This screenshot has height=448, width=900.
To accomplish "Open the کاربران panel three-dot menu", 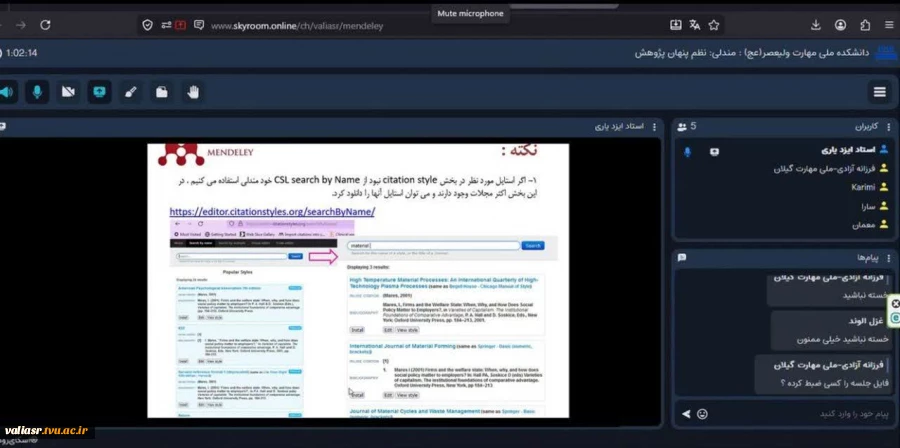I will (x=889, y=127).
